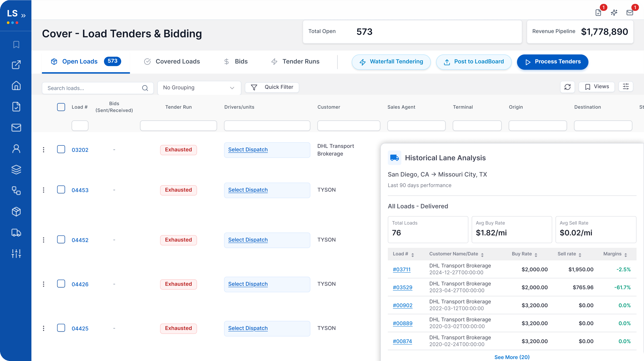Refresh the loads table
This screenshot has width=644, height=361.
click(568, 87)
